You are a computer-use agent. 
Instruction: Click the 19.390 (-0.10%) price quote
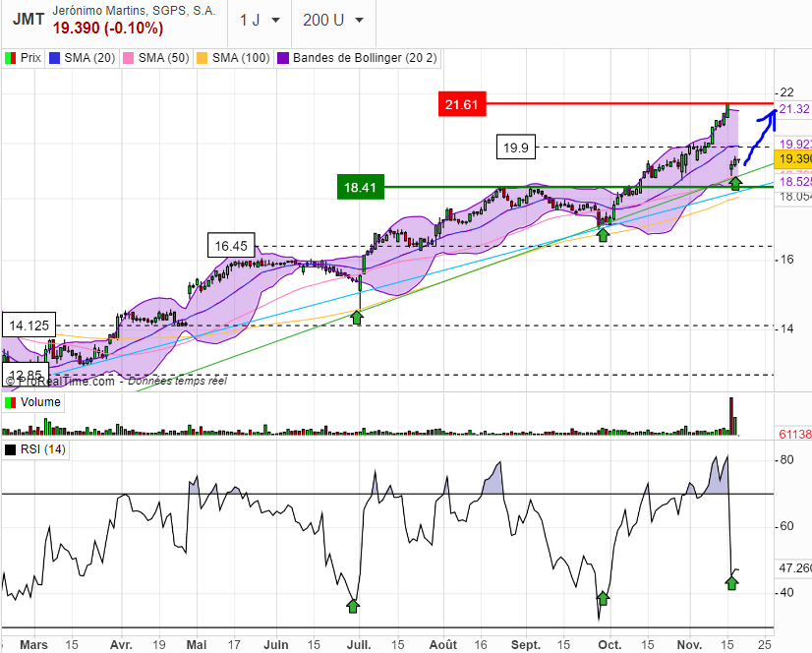108,28
